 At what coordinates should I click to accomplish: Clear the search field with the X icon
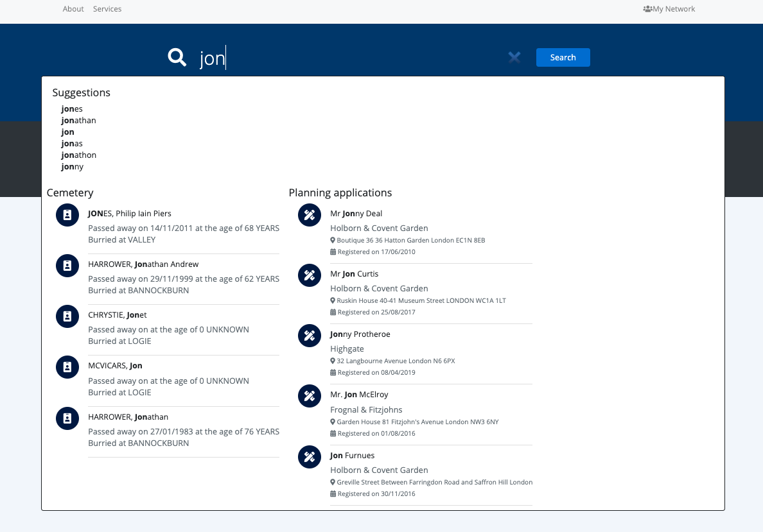click(514, 57)
